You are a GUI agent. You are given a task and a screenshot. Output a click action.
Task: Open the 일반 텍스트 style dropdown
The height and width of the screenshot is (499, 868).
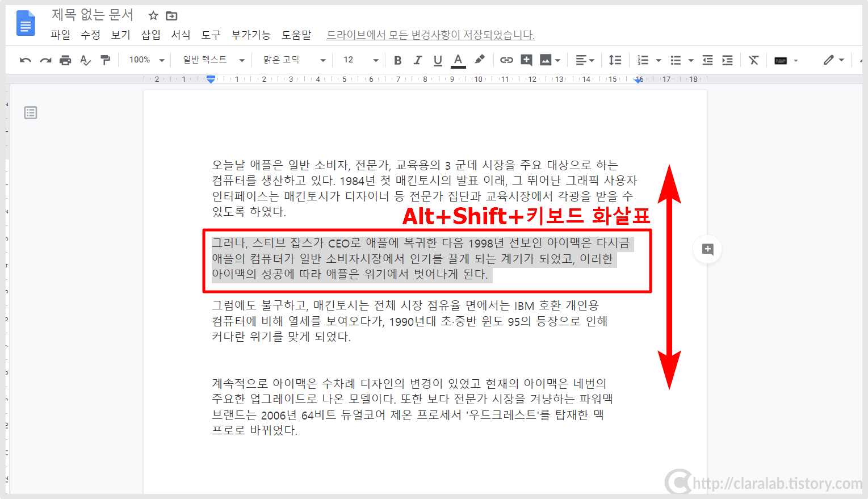coord(213,60)
